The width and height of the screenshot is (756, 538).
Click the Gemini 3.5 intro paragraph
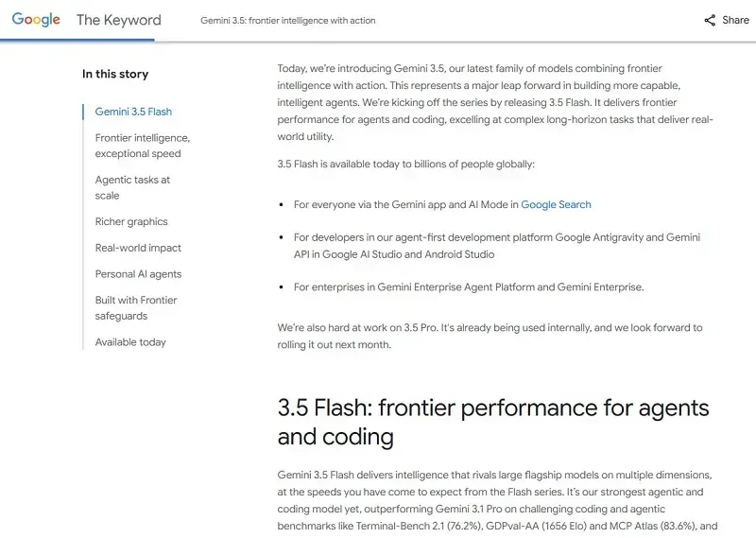pyautogui.click(x=495, y=102)
